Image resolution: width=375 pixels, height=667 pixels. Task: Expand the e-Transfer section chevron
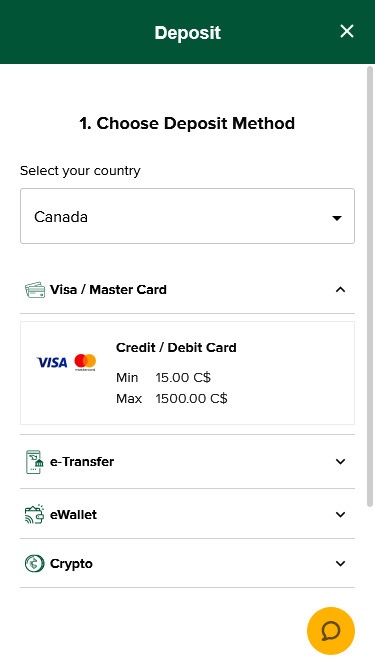(x=340, y=462)
